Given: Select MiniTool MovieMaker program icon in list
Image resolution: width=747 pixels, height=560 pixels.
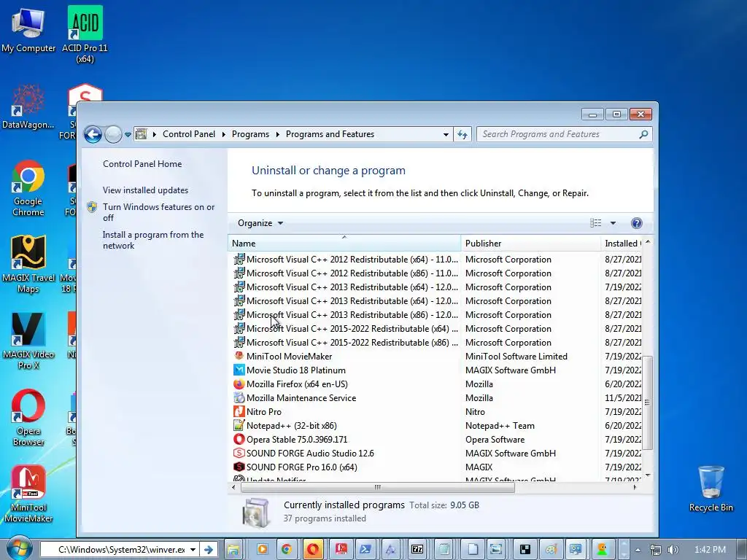Looking at the screenshot, I should pos(239,356).
